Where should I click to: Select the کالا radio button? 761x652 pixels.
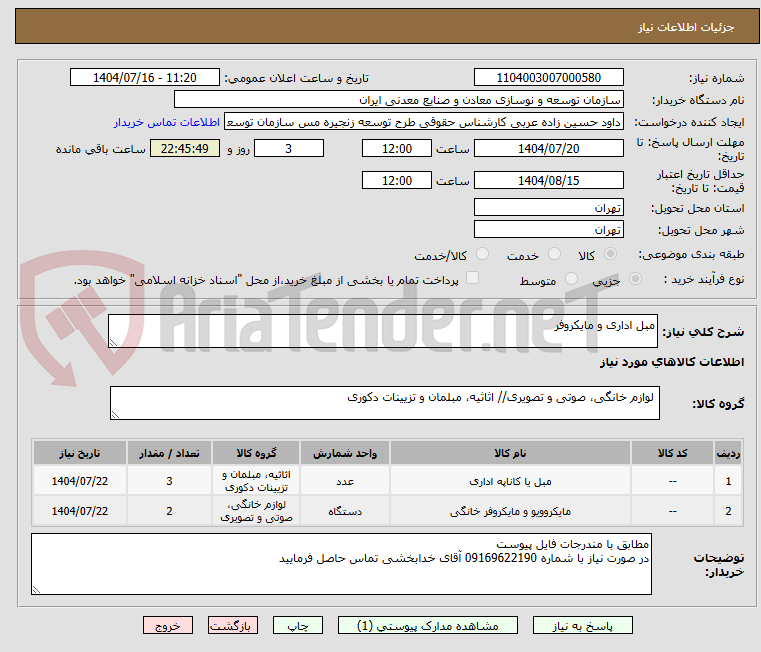click(x=611, y=254)
